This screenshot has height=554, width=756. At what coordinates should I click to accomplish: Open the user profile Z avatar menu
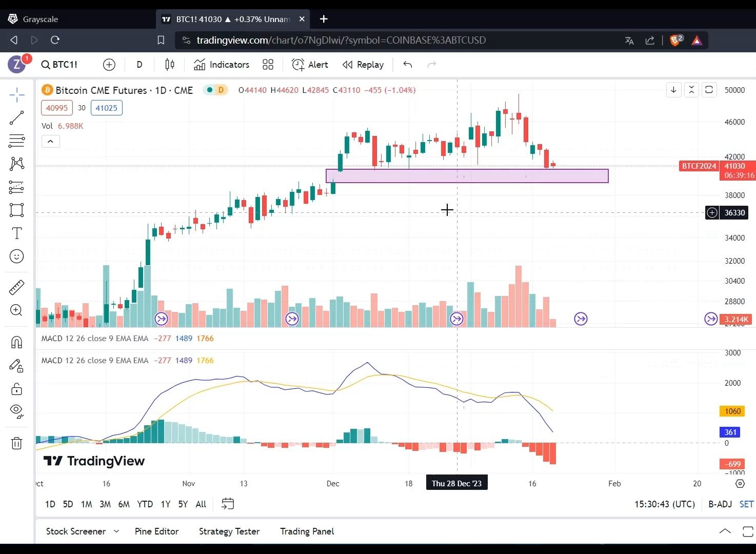pyautogui.click(x=17, y=65)
